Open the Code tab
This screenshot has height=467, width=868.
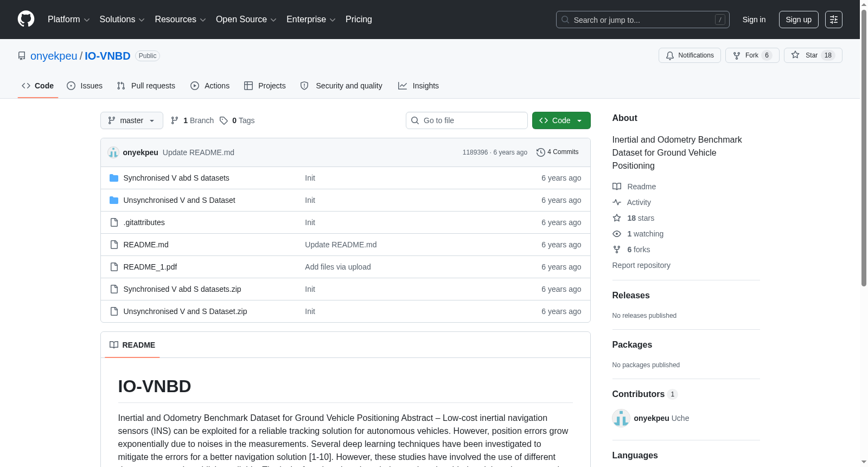click(x=37, y=86)
